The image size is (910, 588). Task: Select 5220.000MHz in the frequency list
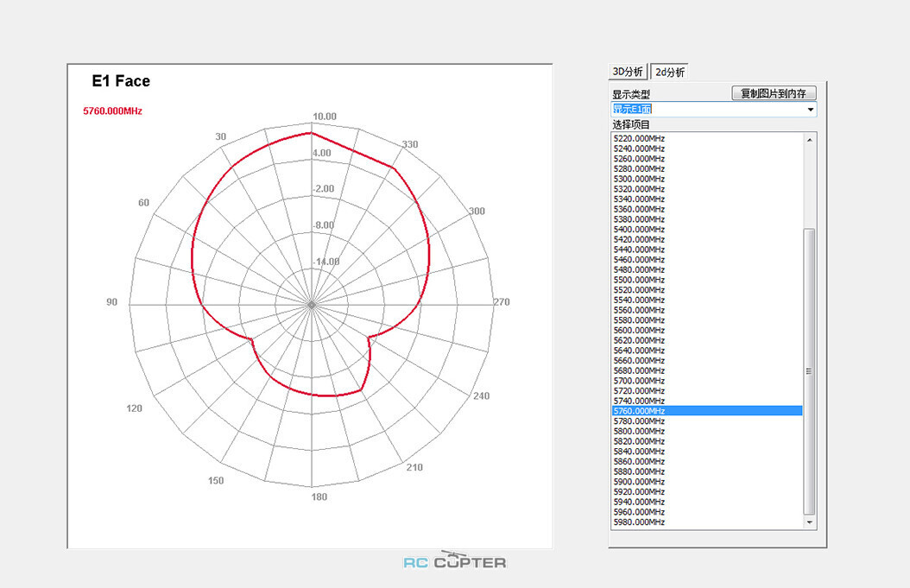[707, 139]
